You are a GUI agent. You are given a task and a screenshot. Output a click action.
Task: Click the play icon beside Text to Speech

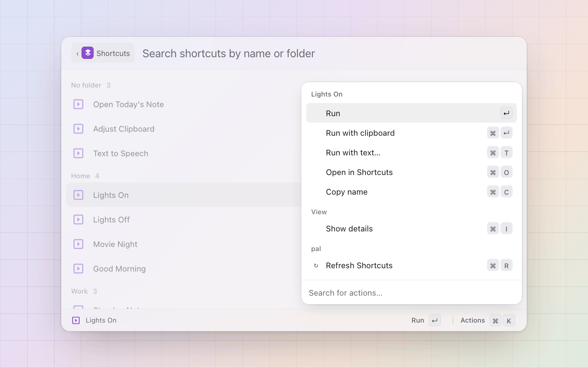point(78,153)
